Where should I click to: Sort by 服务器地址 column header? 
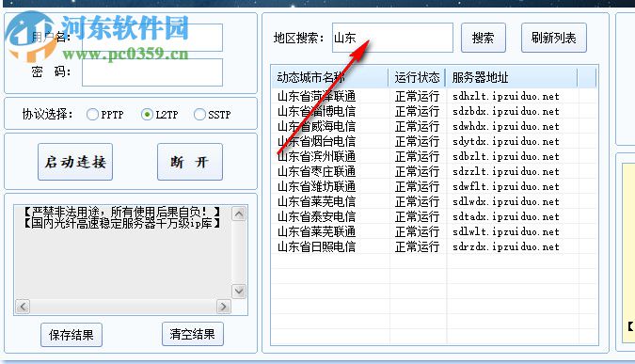pyautogui.click(x=512, y=77)
